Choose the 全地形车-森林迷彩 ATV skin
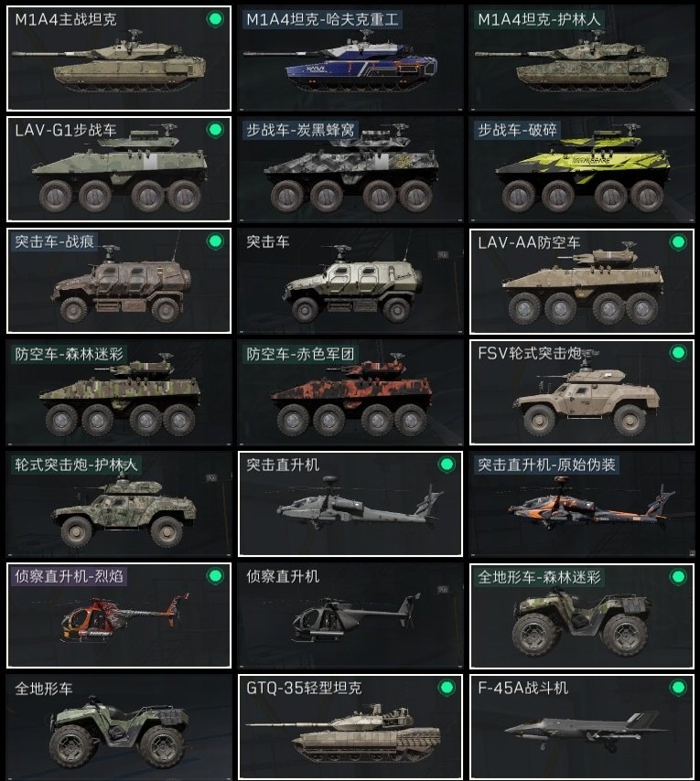Viewport: 700px width, 781px height. (x=582, y=615)
